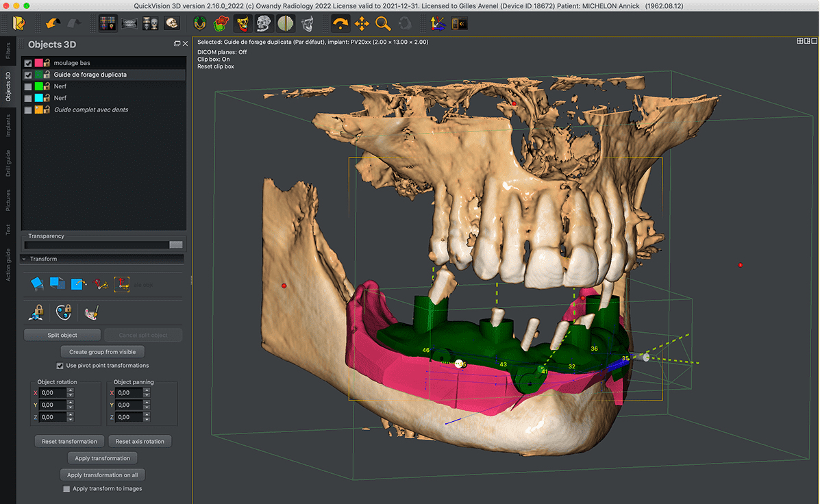820x504 pixels.
Task: Click the Transparency slider handle
Action: click(x=176, y=245)
